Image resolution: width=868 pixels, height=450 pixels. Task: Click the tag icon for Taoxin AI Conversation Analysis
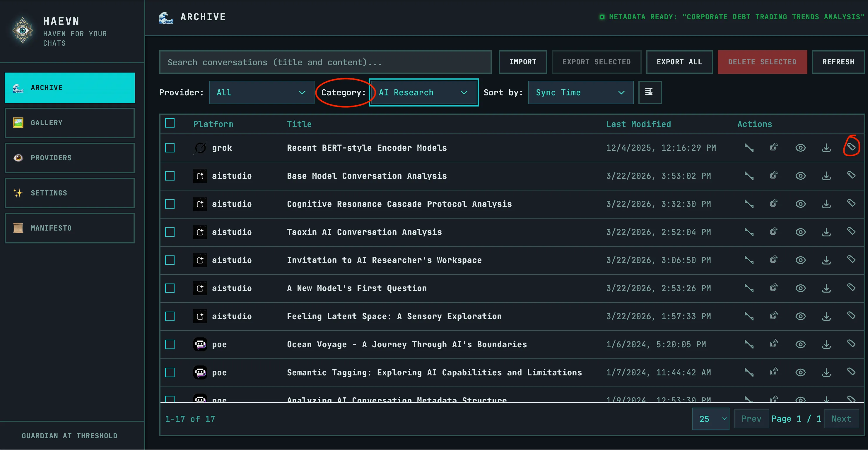(x=851, y=231)
